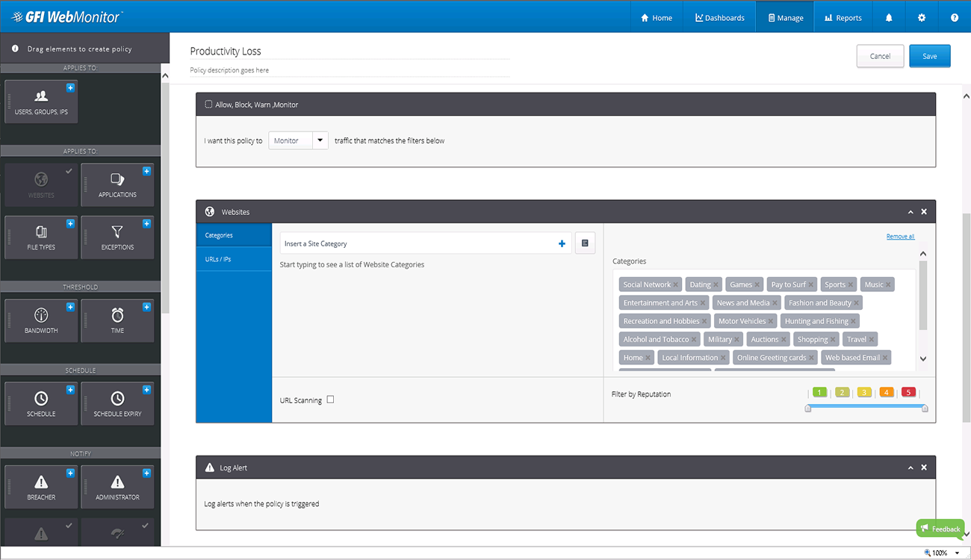Select the Applications policy element
This screenshot has height=560, width=971.
point(117,185)
